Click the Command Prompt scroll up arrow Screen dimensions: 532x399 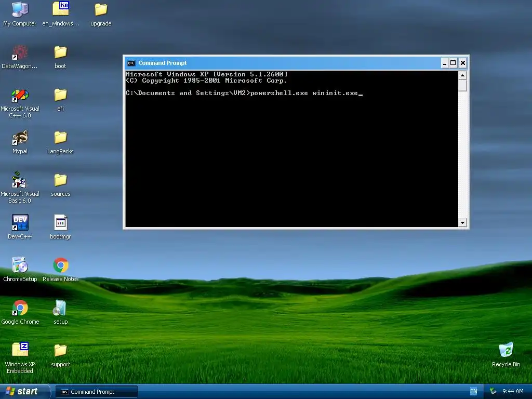point(462,75)
